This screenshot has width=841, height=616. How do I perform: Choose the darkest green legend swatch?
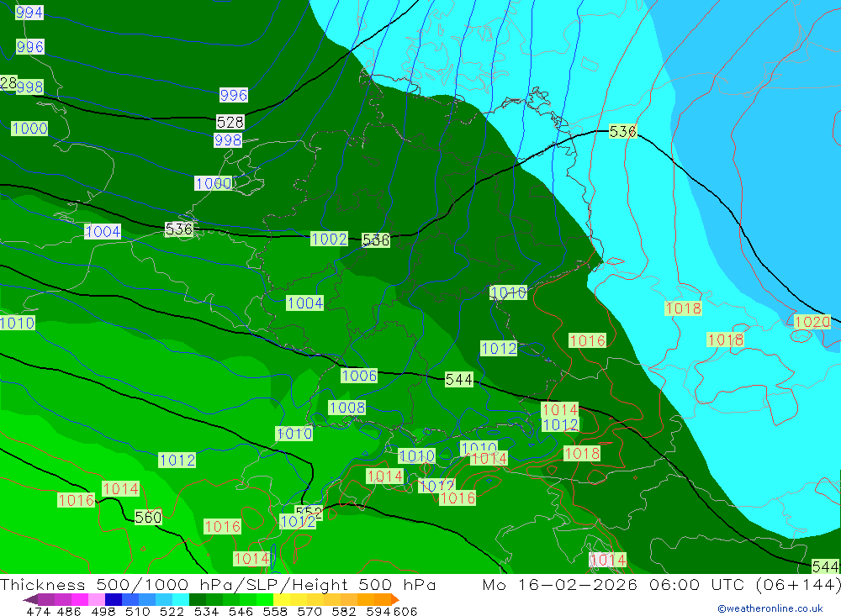[198, 599]
